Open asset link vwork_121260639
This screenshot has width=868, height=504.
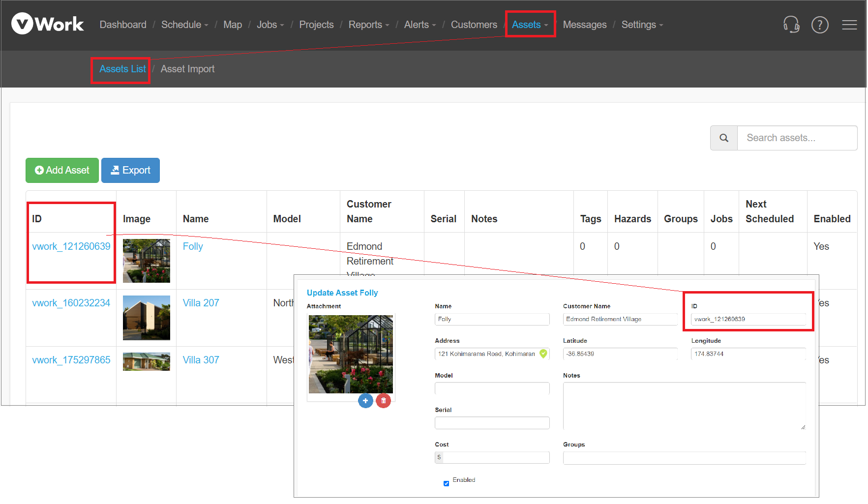71,246
